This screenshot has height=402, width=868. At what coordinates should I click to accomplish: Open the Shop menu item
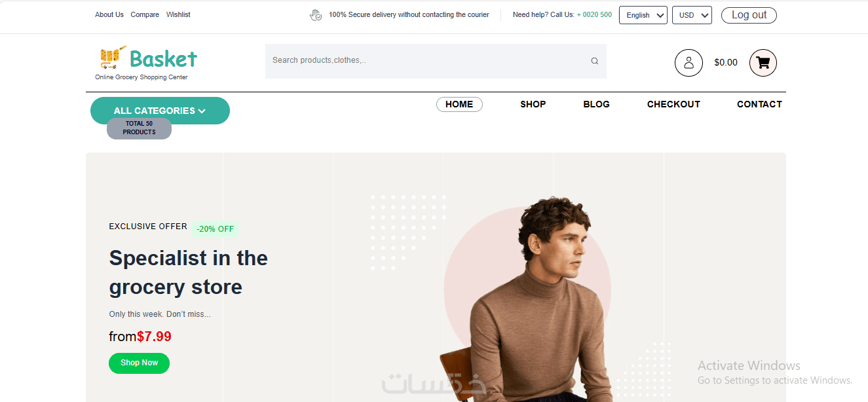point(533,104)
